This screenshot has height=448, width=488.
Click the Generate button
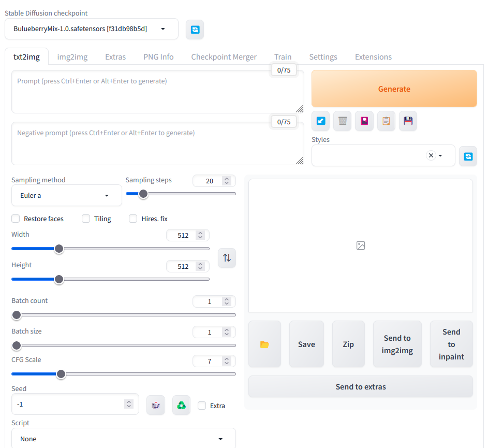pyautogui.click(x=394, y=89)
